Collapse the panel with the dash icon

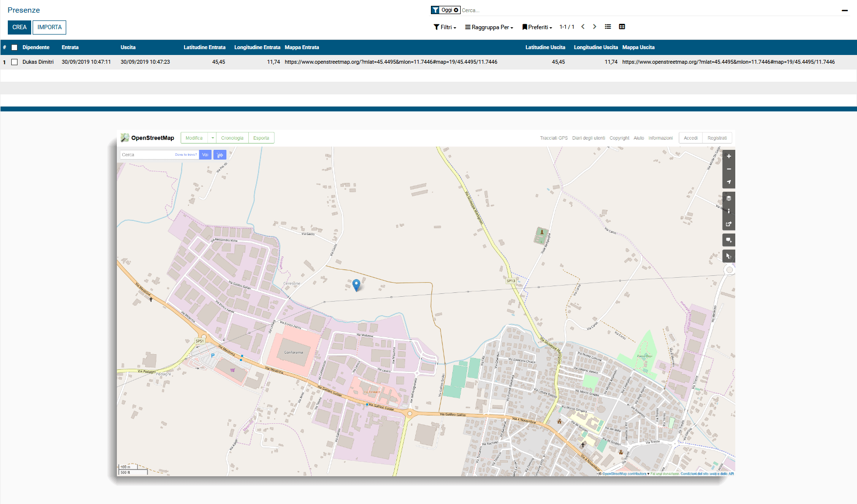[845, 10]
